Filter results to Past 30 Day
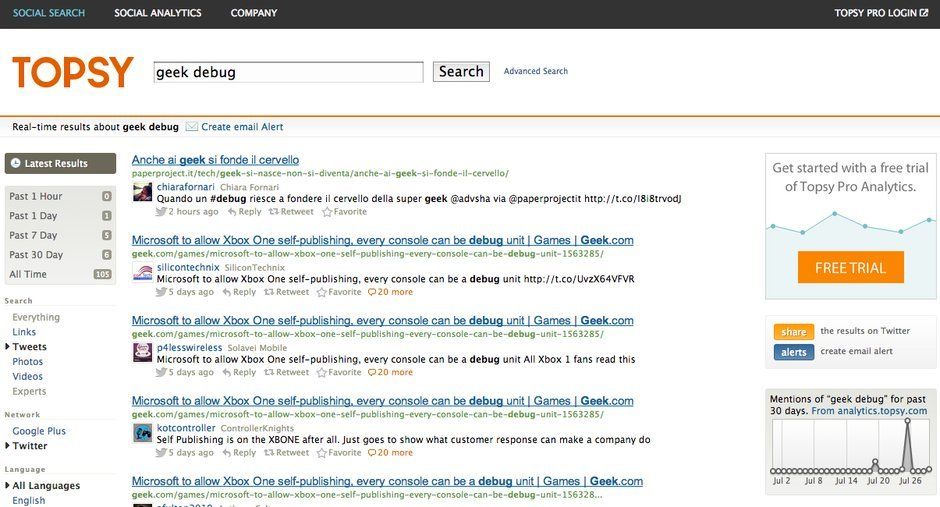940x507 pixels. (x=60, y=255)
